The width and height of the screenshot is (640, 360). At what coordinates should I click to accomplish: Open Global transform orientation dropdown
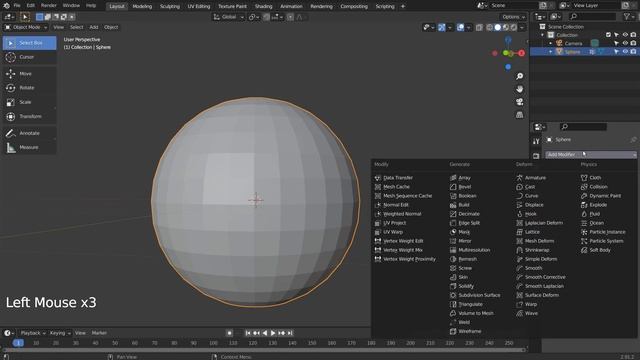click(228, 17)
